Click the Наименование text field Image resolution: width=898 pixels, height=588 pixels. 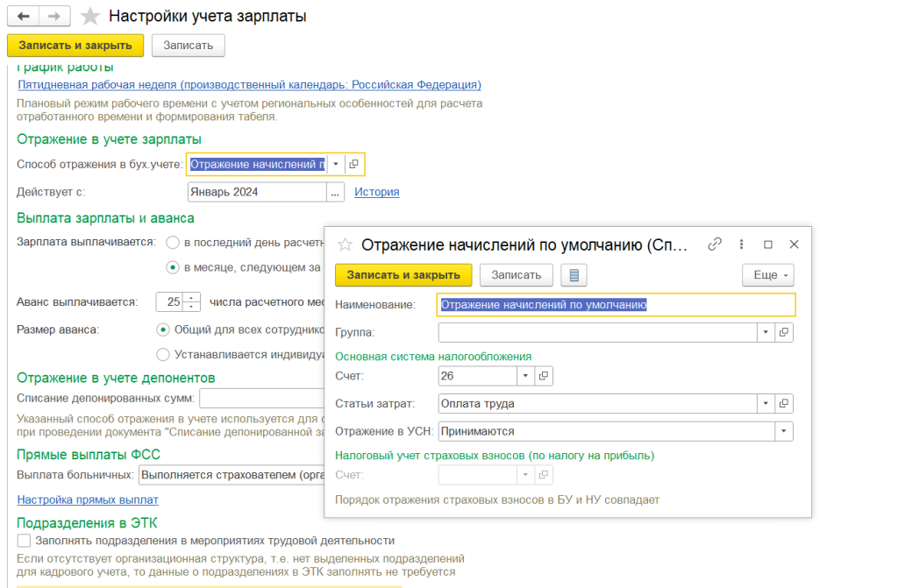click(x=616, y=305)
